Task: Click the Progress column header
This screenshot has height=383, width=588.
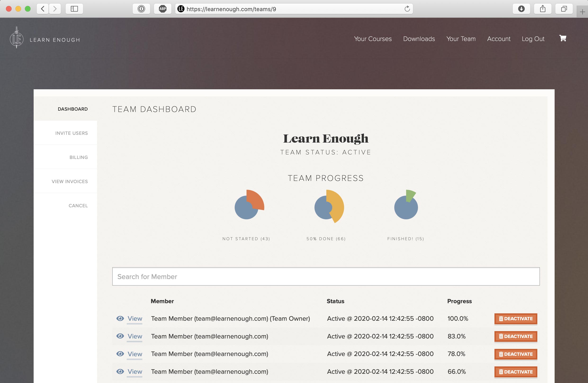Action: tap(459, 301)
